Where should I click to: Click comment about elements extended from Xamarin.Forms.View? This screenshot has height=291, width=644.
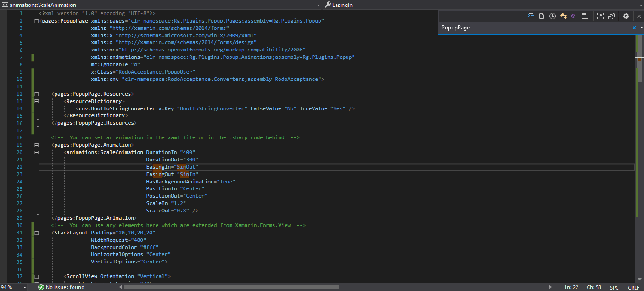(179, 225)
